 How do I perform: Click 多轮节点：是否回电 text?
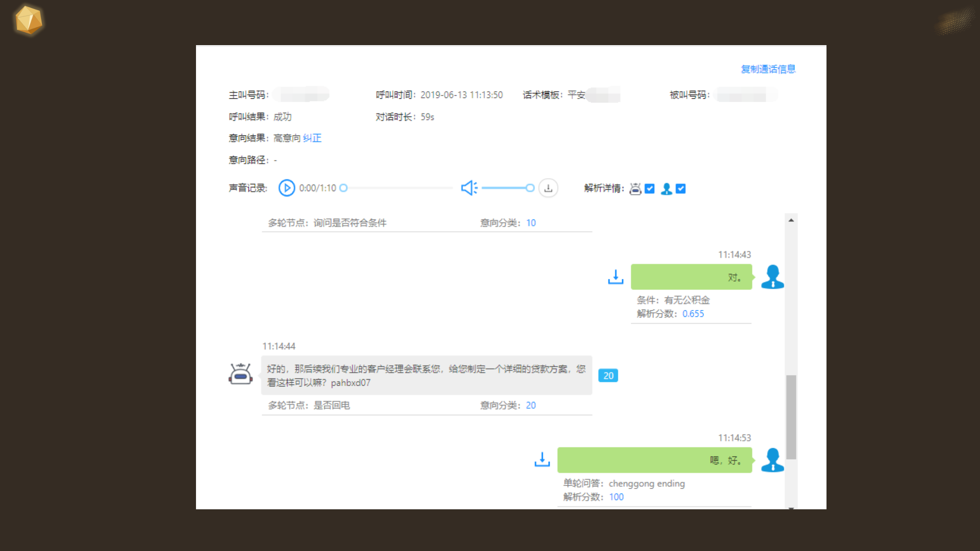(x=309, y=405)
